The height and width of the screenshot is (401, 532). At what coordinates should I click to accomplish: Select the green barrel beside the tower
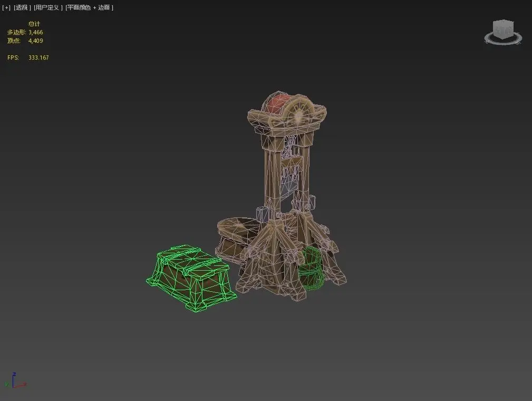[311, 268]
